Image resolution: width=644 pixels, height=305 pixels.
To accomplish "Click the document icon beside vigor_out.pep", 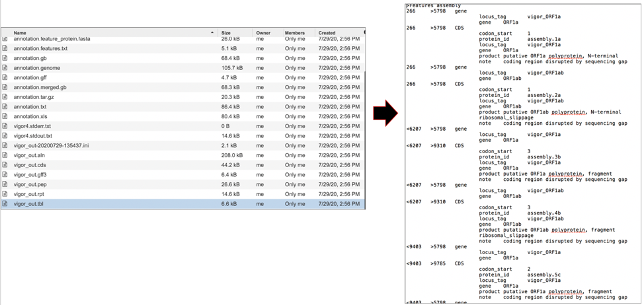I will (5, 185).
